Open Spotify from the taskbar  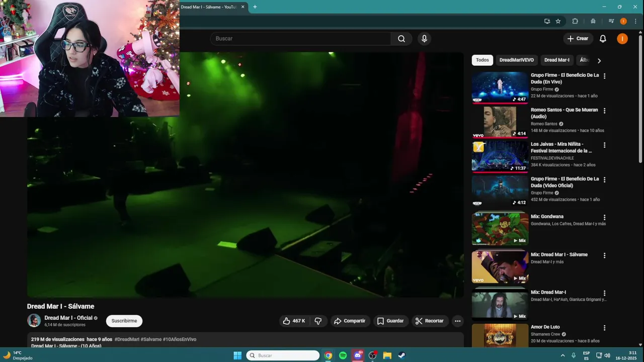(x=343, y=355)
